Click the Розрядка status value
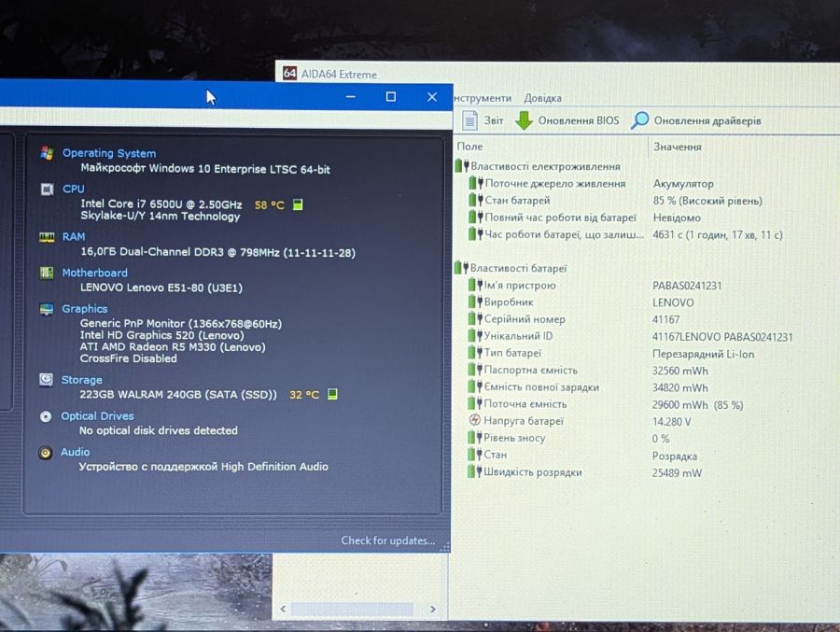Viewport: 840px width, 632px height. pos(675,456)
